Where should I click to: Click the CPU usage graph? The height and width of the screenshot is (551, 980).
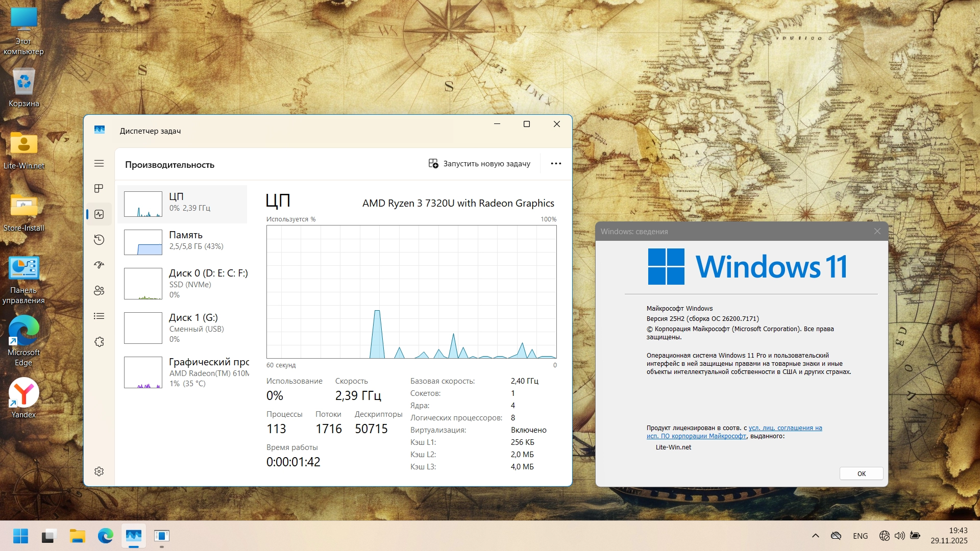(411, 292)
